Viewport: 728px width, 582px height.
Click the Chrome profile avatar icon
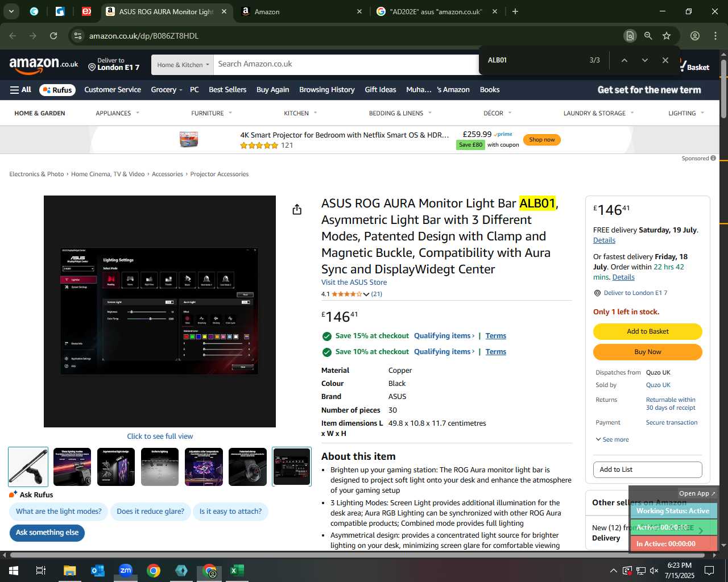click(695, 36)
